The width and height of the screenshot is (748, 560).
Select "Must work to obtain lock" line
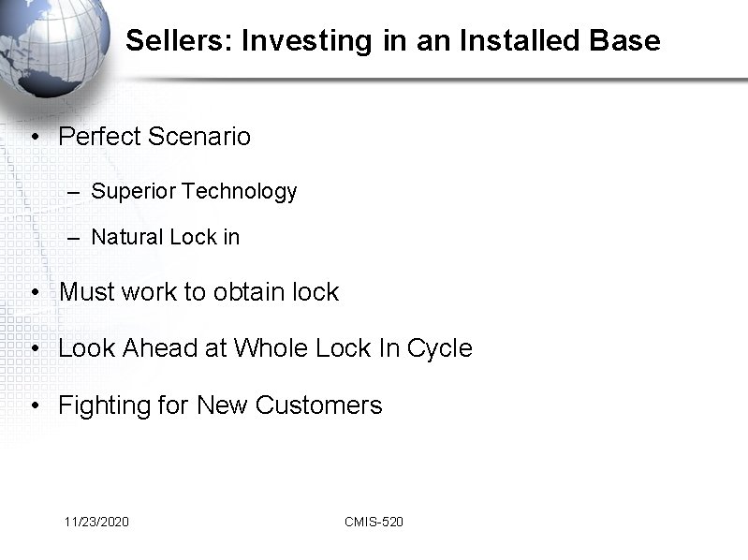198,292
